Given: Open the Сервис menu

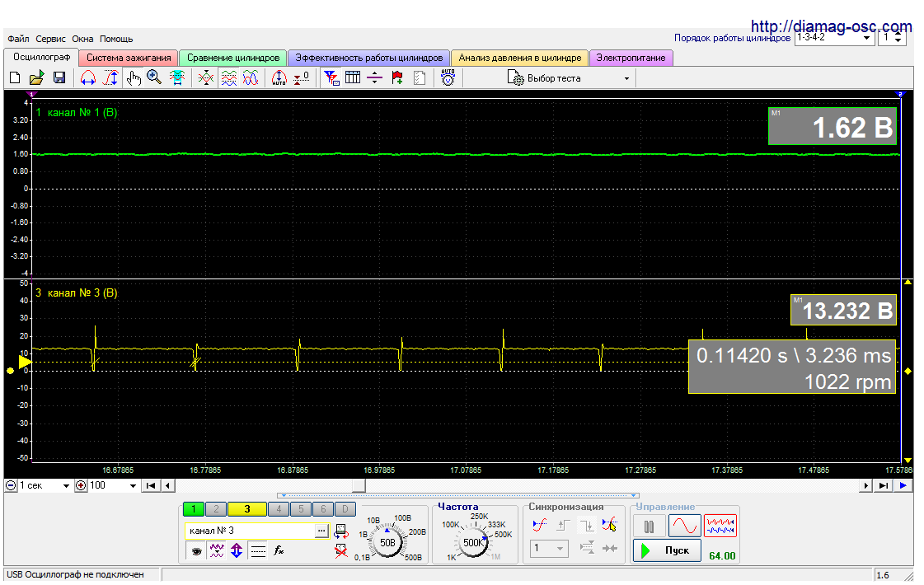Looking at the screenshot, I should 50,39.
